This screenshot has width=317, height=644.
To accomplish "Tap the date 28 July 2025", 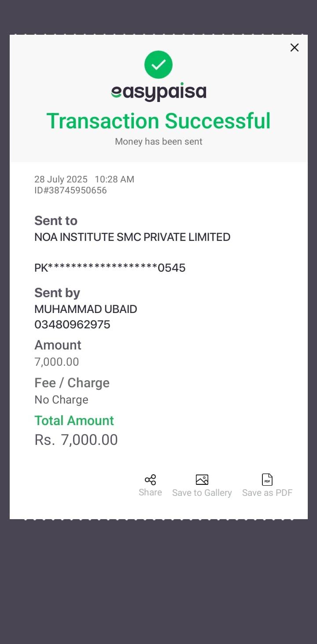I will 61,179.
